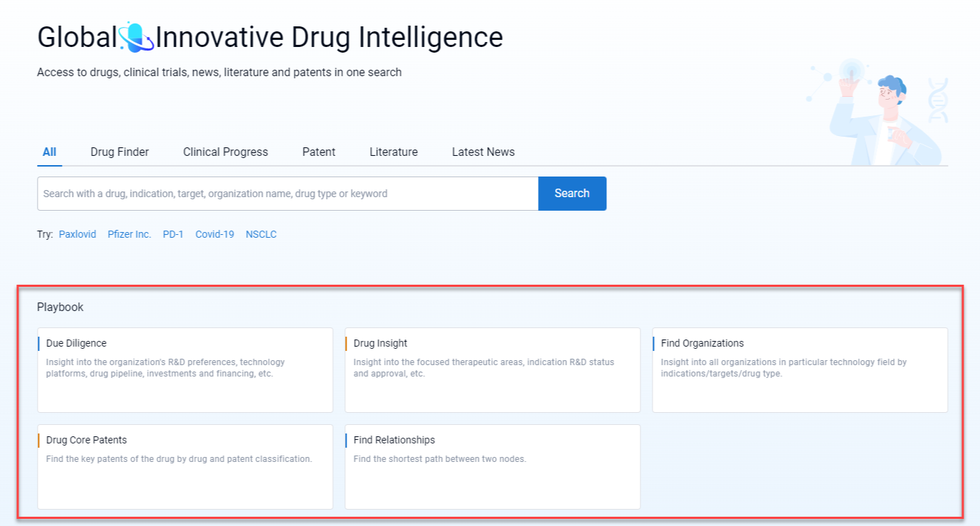This screenshot has width=980, height=526.
Task: Open the Literature tab
Action: point(394,152)
